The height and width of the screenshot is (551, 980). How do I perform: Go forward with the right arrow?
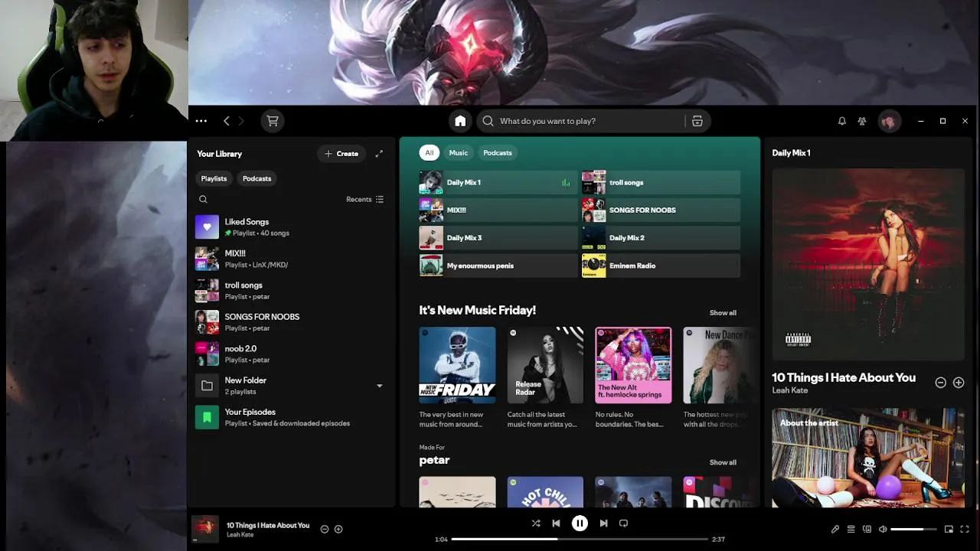pyautogui.click(x=241, y=121)
